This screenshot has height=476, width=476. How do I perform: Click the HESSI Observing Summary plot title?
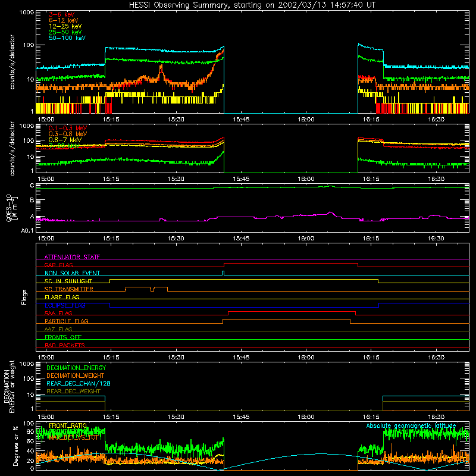(x=252, y=5)
